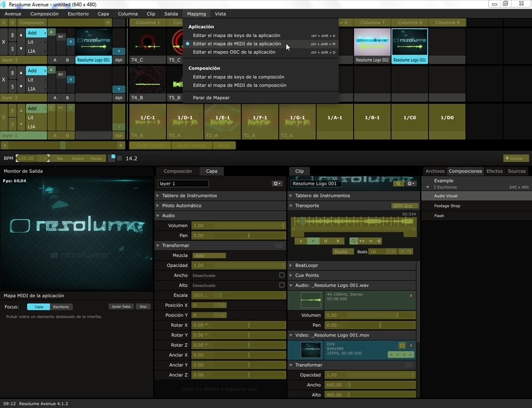Open the Add blend mode dropdown on layer 1
532x408 pixels.
[36, 109]
